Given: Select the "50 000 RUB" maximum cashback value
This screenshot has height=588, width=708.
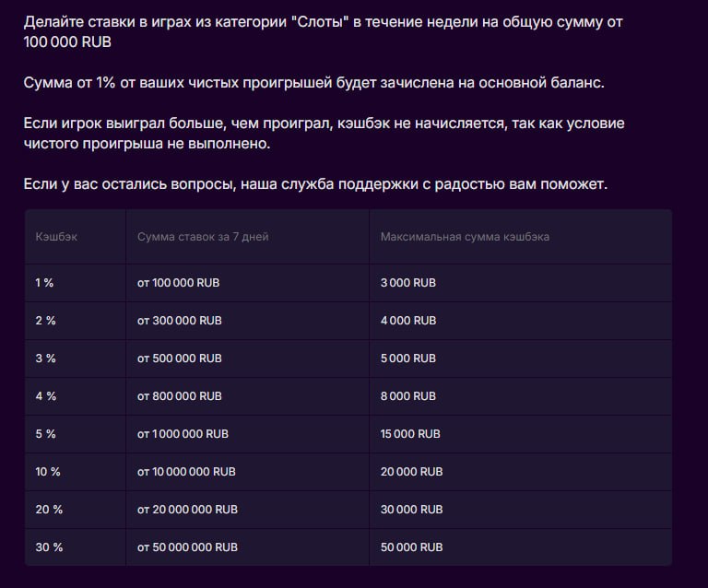Looking at the screenshot, I should tap(411, 547).
